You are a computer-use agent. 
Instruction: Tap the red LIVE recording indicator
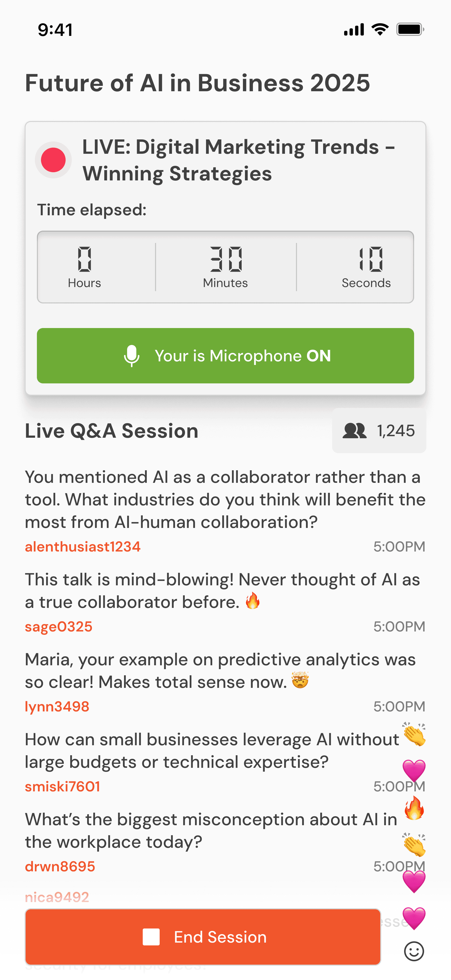pos(53,160)
